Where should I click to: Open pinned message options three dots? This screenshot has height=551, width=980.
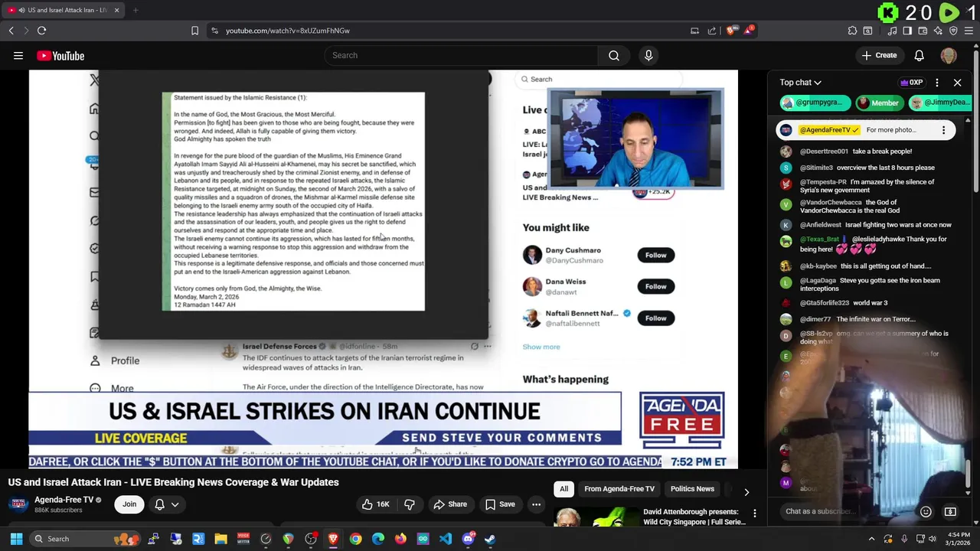tap(943, 130)
